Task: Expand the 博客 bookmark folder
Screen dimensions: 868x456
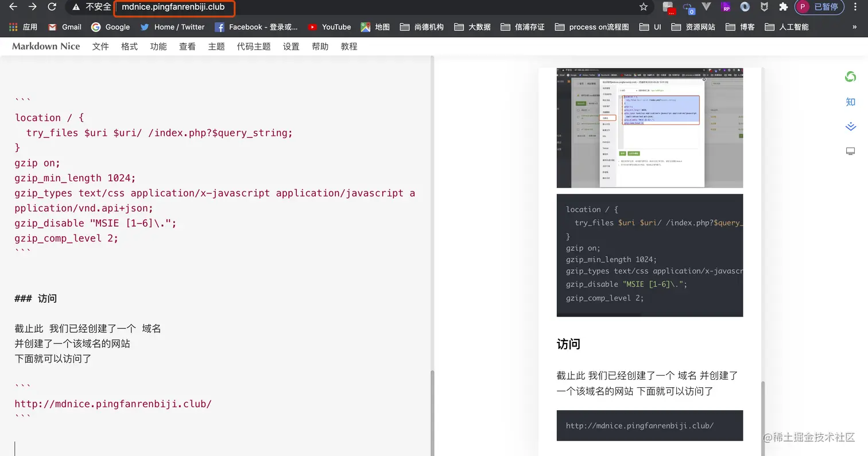Action: 740,27
